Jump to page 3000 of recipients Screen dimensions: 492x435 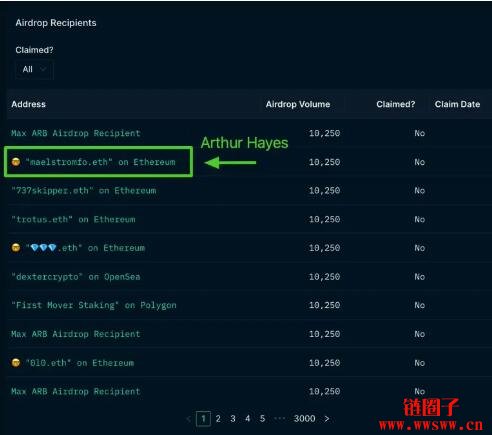304,419
